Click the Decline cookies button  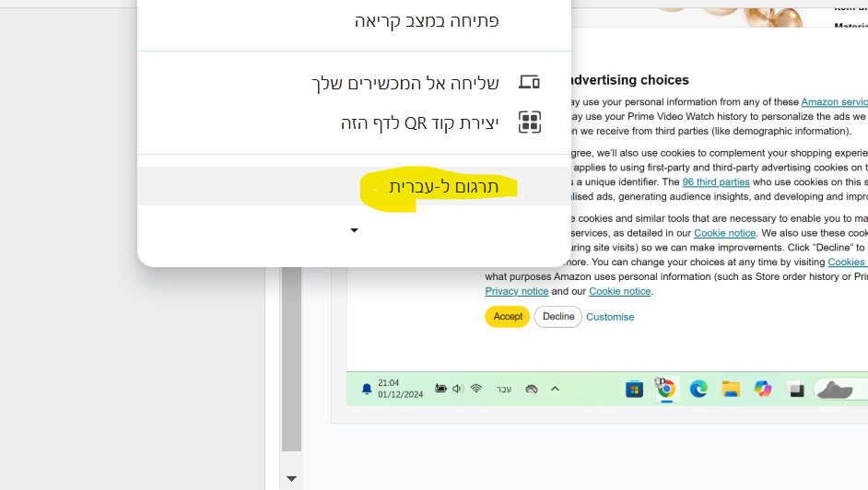558,316
